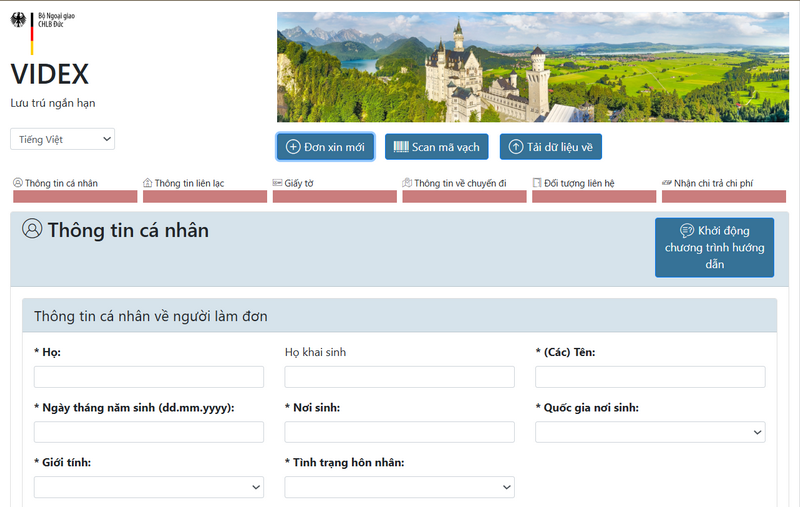Click the Đơn xin mới button
This screenshot has width=800, height=507.
pyautogui.click(x=326, y=147)
